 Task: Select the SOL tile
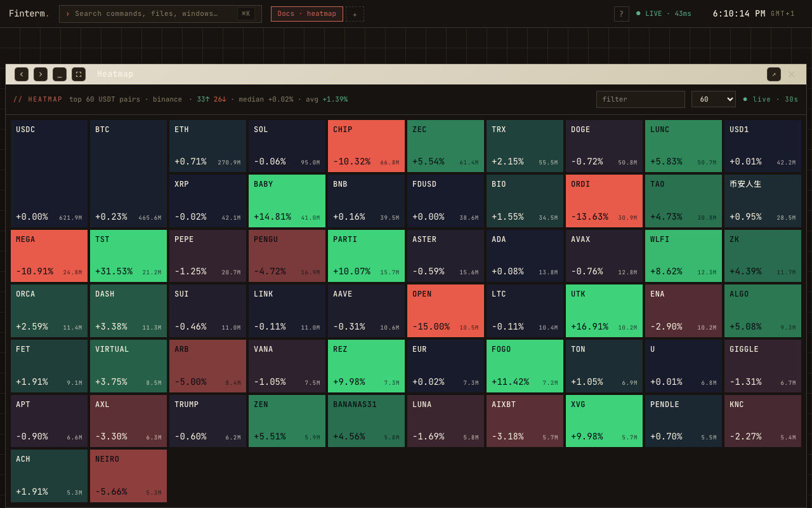[x=287, y=146]
